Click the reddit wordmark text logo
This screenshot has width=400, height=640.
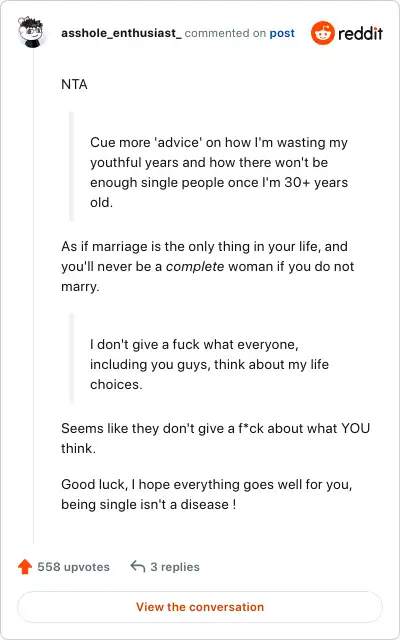[x=360, y=33]
